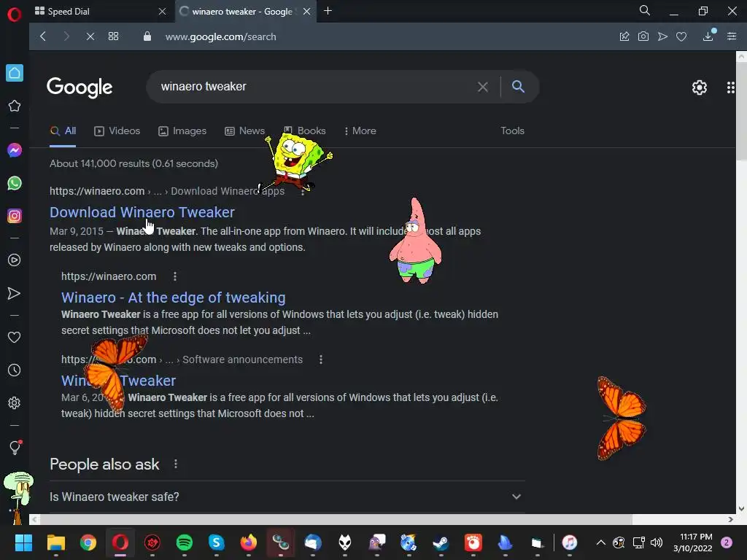
Task: Open WhatsApp in the sidebar
Action: pos(15,183)
